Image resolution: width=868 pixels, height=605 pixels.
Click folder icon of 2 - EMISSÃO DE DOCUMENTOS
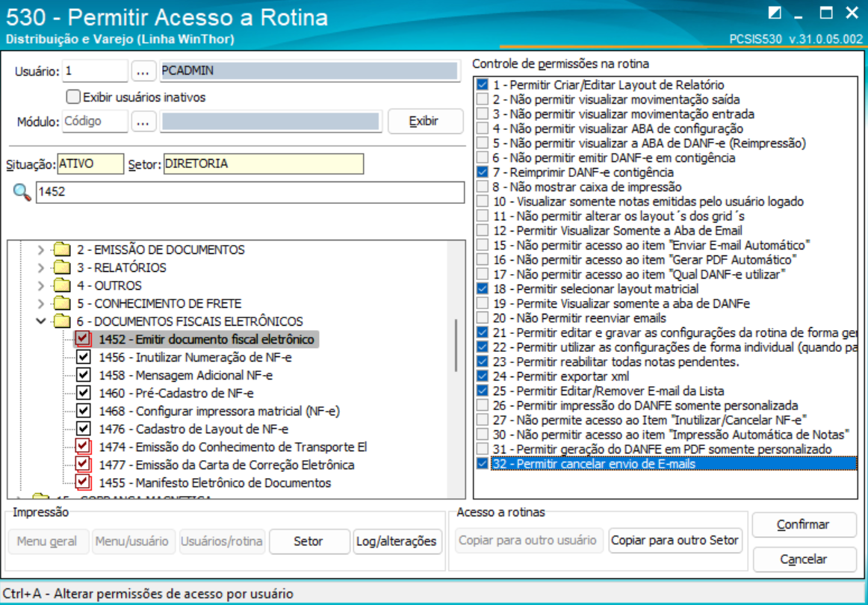pyautogui.click(x=62, y=249)
